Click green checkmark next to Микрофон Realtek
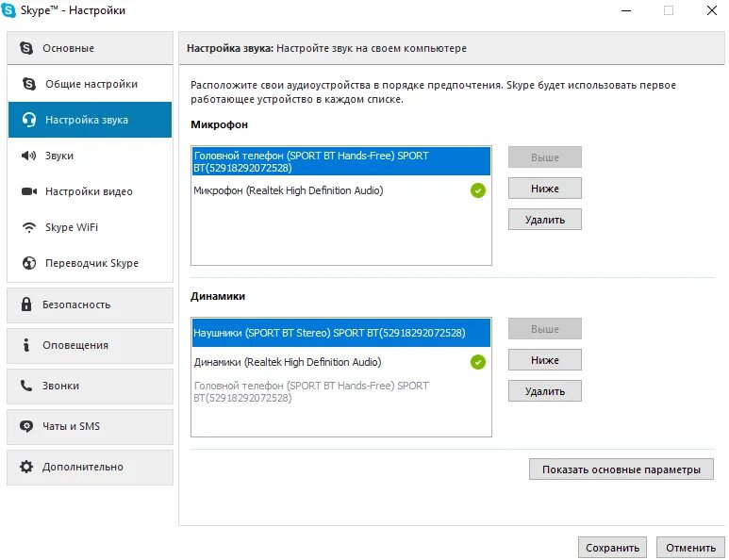Viewport: 729px width, 560px height. 478,190
